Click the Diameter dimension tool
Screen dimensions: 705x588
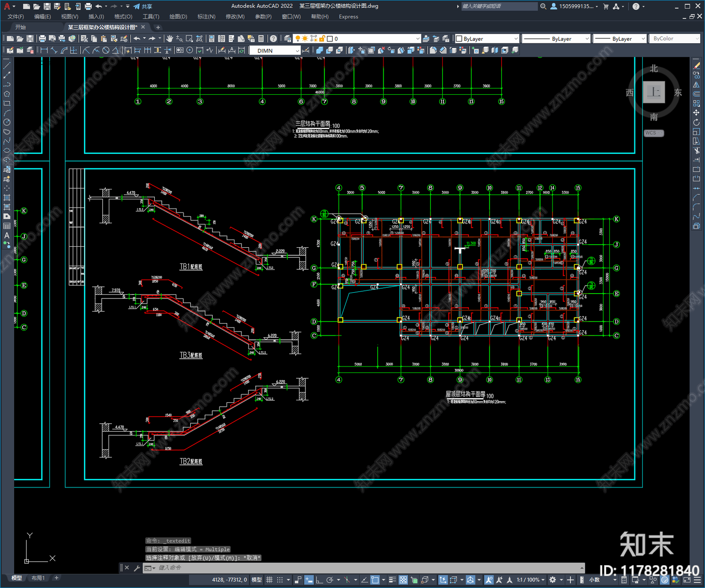[106, 50]
